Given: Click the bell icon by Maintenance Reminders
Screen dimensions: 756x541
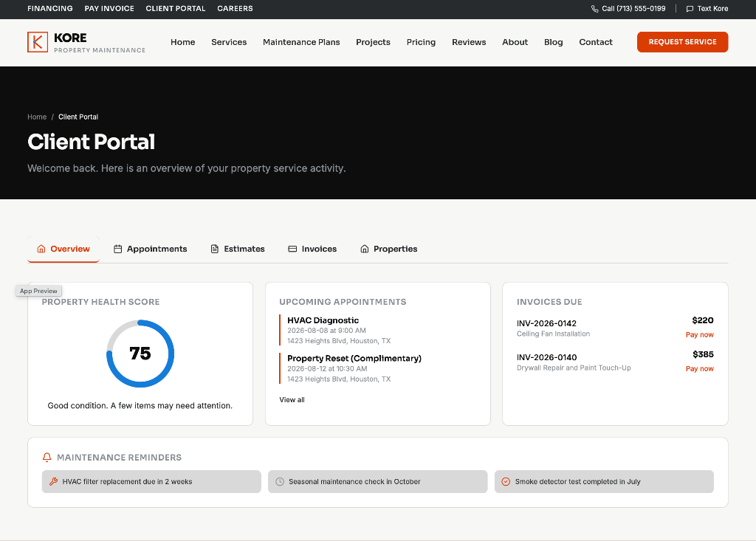Looking at the screenshot, I should pos(47,457).
